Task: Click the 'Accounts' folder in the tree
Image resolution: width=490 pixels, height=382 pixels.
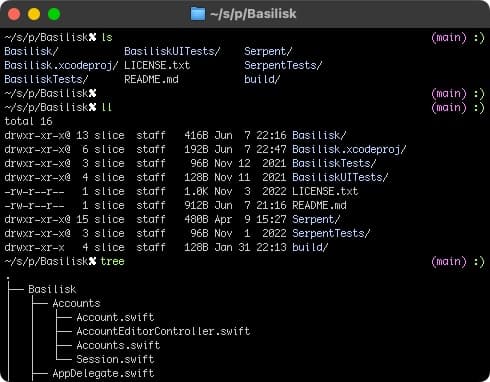Action: coord(76,303)
